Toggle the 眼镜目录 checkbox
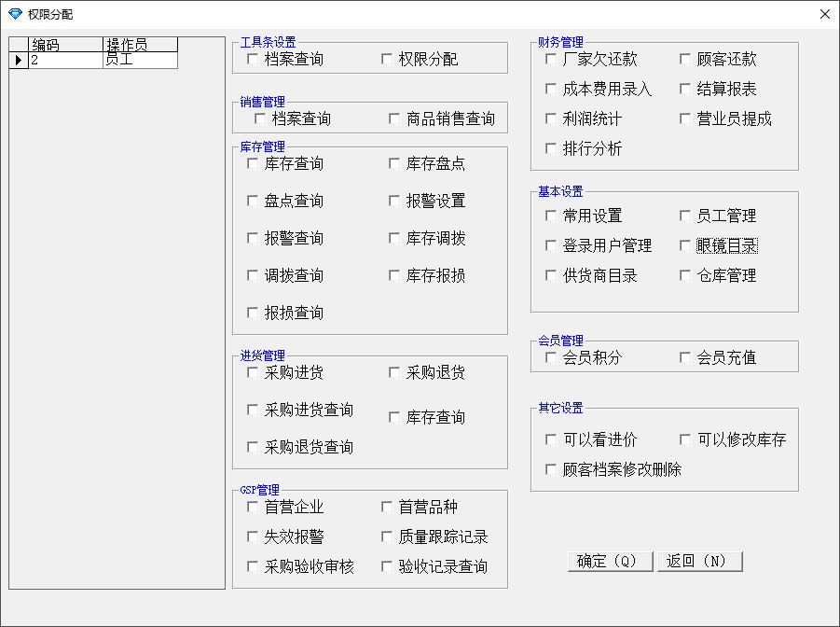 [x=685, y=246]
